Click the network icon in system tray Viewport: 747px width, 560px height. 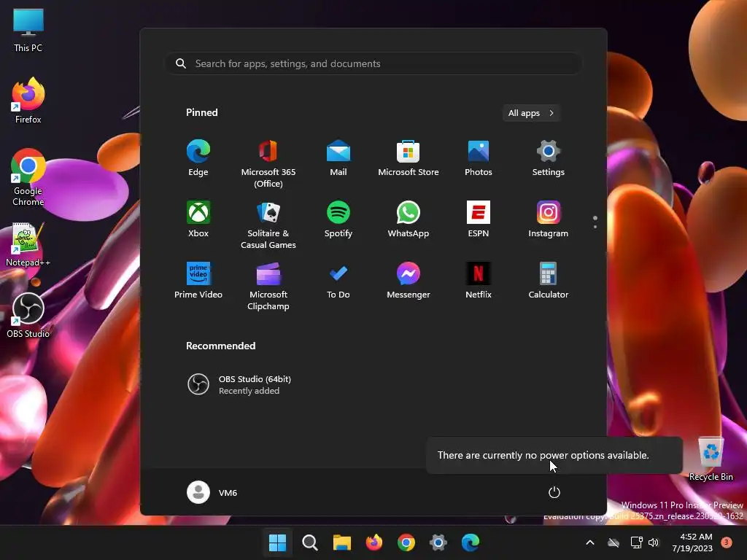point(636,542)
